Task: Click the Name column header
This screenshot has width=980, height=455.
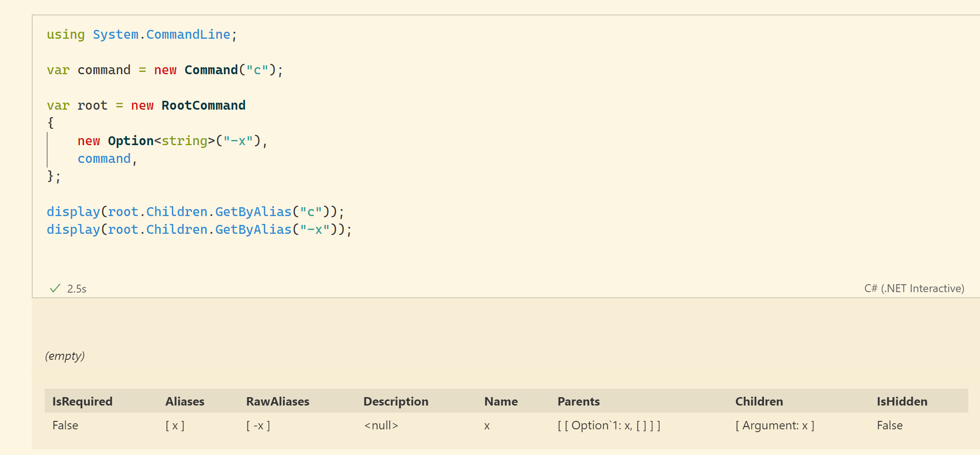Action: pos(501,401)
